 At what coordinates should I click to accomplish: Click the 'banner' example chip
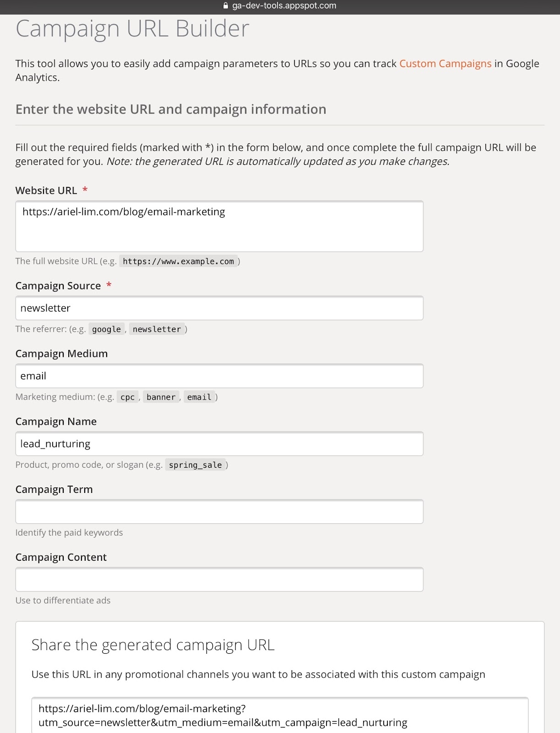click(x=161, y=397)
